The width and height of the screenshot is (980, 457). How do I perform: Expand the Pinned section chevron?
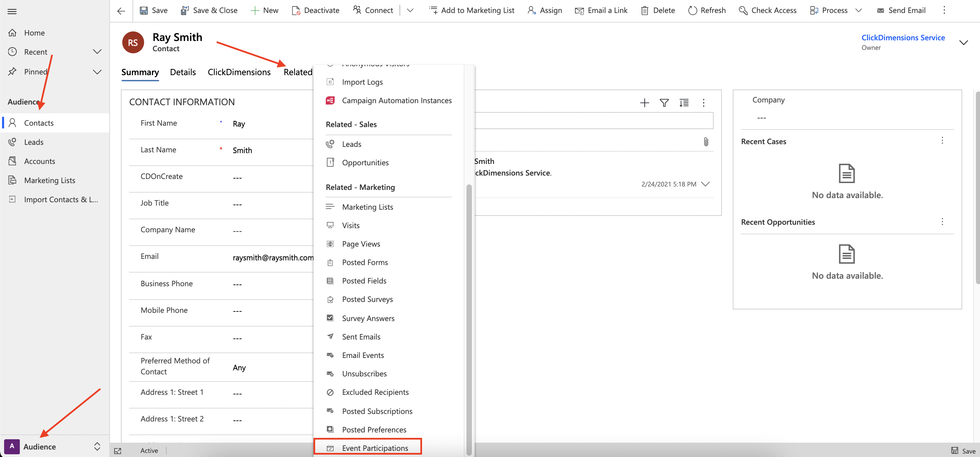click(97, 71)
